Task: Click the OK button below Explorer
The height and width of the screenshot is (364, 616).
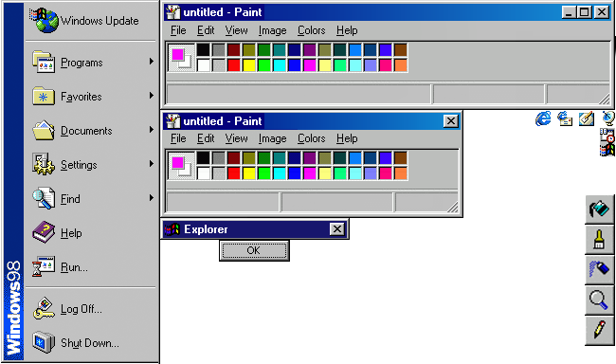Action: (254, 250)
